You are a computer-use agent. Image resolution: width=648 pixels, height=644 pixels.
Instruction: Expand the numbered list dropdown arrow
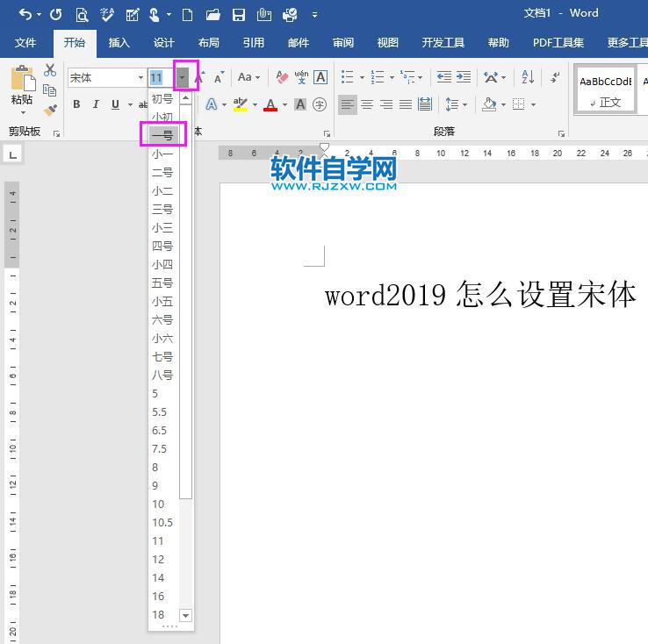tap(392, 77)
